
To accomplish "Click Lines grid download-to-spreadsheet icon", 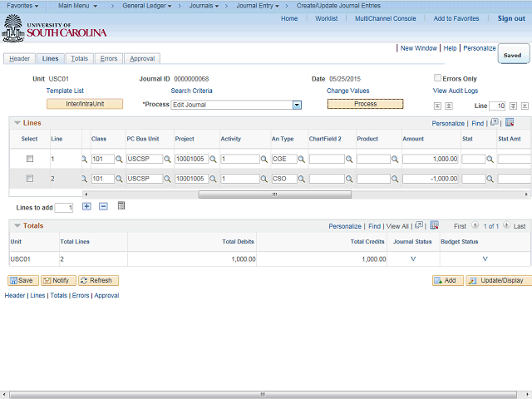I will click(510, 122).
